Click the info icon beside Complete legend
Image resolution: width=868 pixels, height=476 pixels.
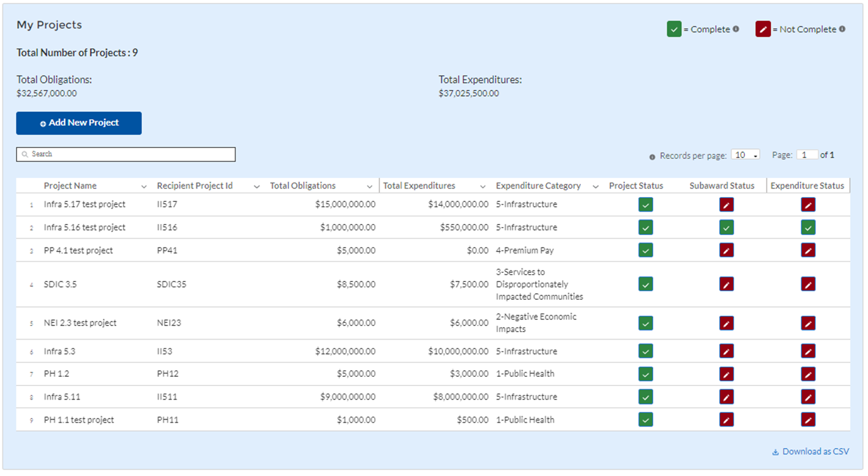(736, 29)
